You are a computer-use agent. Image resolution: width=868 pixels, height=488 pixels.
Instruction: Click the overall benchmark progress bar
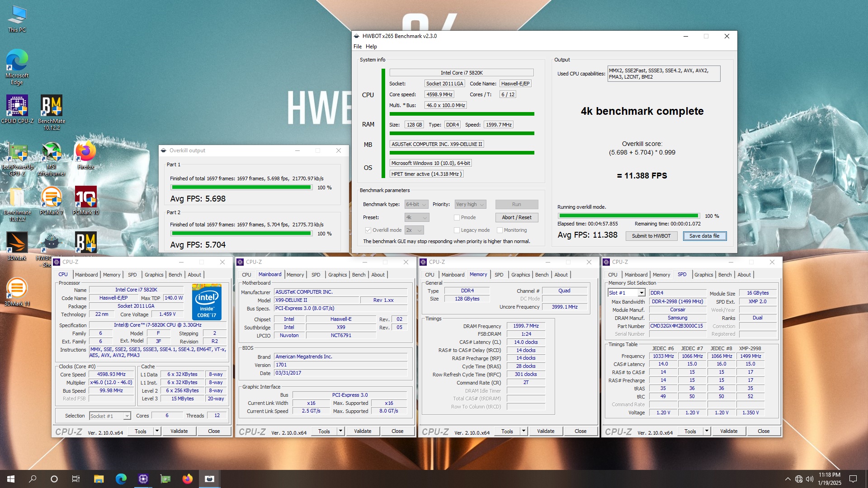coord(628,216)
